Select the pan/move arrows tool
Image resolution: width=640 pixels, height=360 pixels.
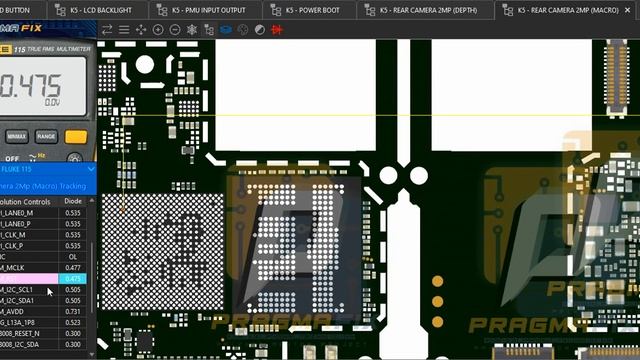141,29
